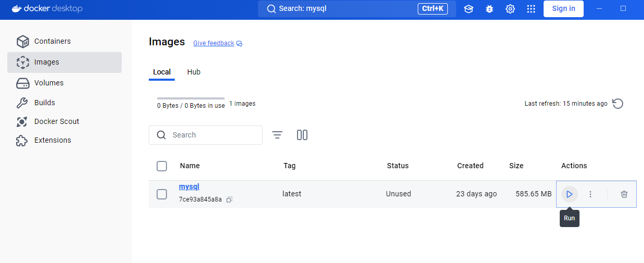Click the Volumes drive icon in sidebar
Image resolution: width=644 pixels, height=263 pixels.
(x=22, y=83)
